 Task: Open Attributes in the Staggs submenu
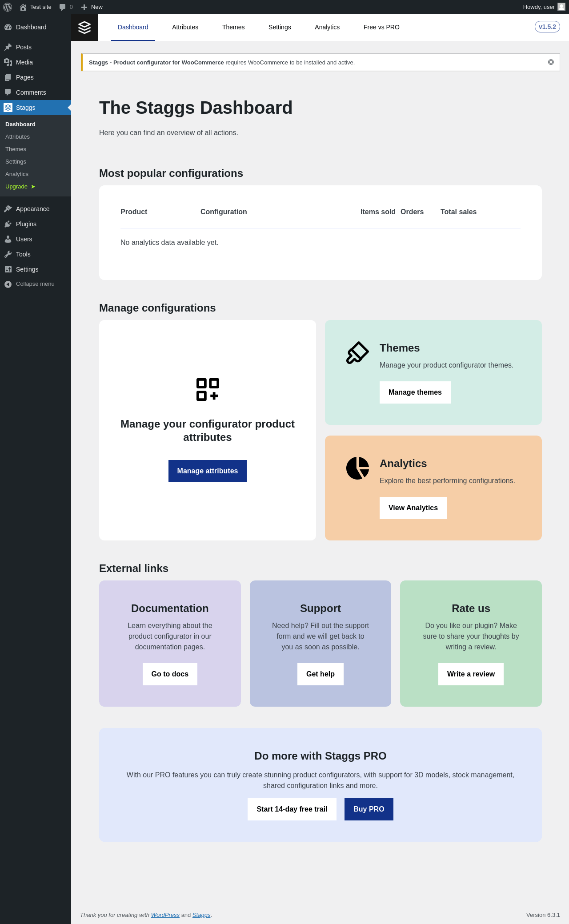18,137
